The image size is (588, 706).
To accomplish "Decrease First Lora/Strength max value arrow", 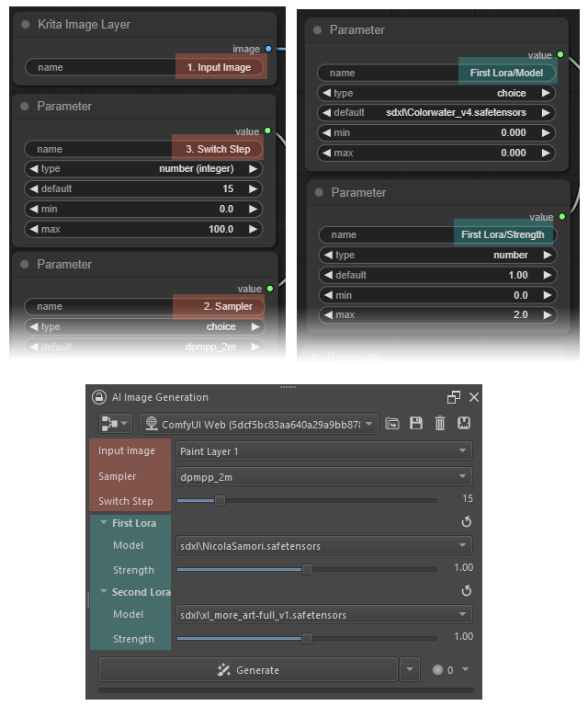I will (328, 314).
